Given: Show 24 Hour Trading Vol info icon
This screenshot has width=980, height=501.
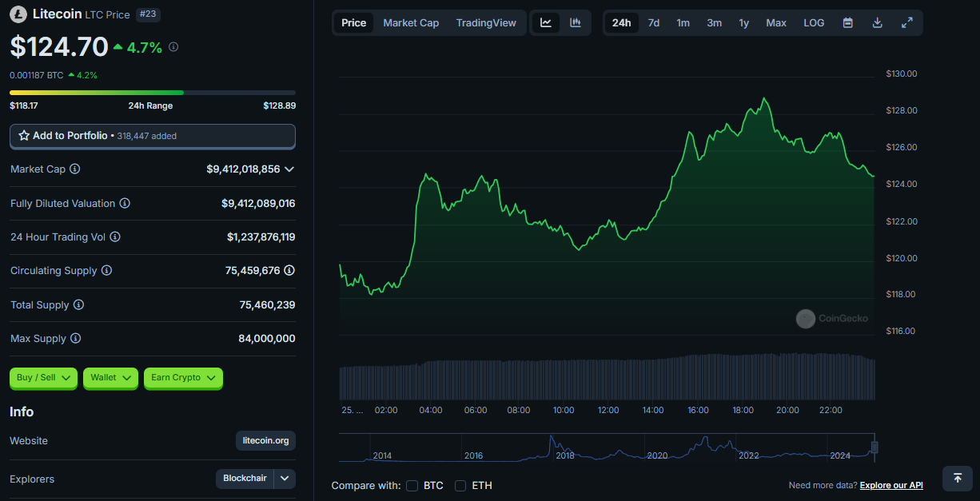Looking at the screenshot, I should (x=115, y=237).
